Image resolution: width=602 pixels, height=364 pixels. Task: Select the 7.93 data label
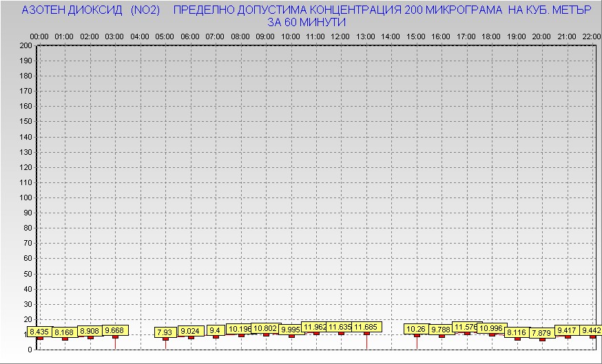click(x=165, y=332)
